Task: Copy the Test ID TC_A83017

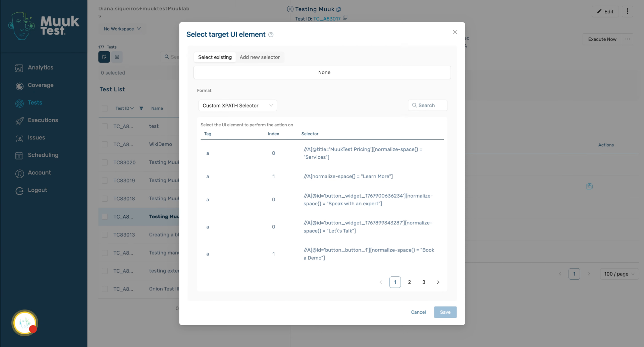Action: [345, 17]
